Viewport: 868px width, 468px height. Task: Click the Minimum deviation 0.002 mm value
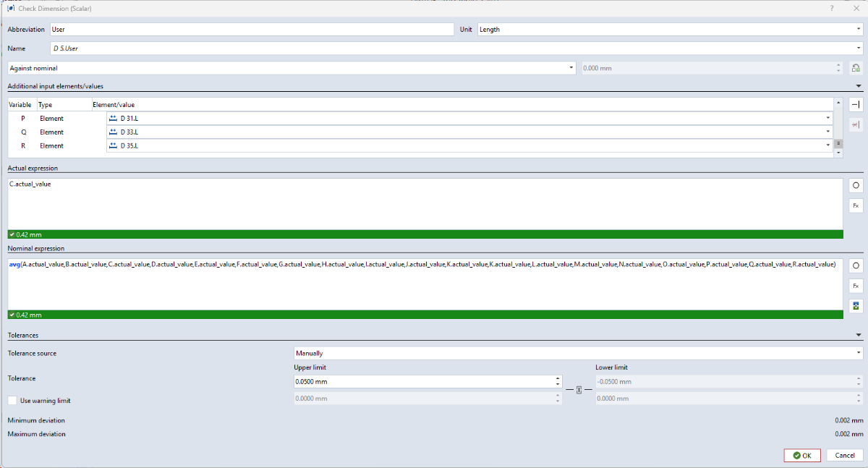coord(848,420)
